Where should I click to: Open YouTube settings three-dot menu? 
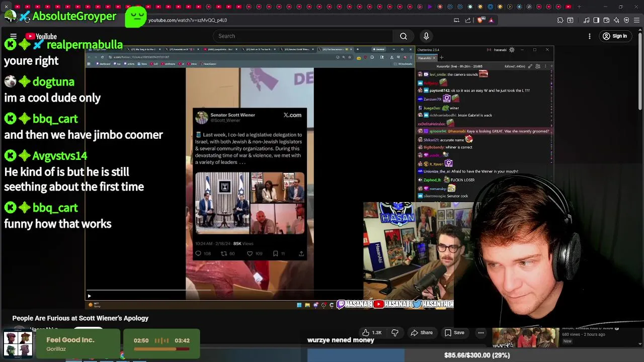(590, 36)
